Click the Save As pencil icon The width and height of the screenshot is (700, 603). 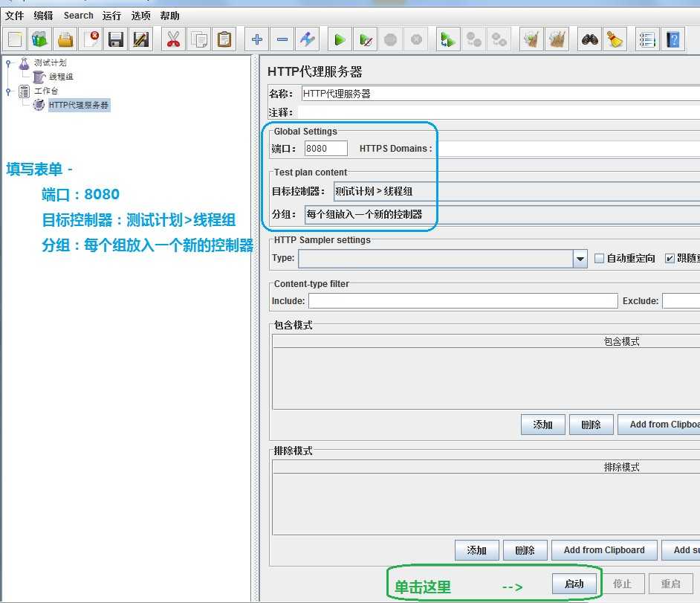tap(140, 39)
